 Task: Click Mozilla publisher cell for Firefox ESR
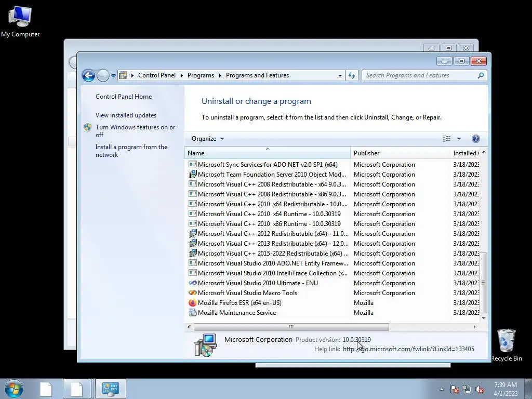tap(363, 303)
